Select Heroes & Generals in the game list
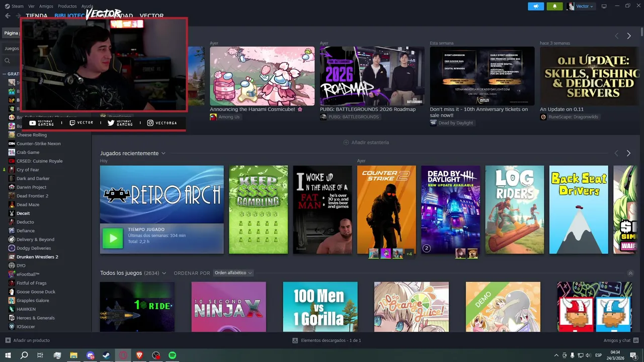 [35, 318]
